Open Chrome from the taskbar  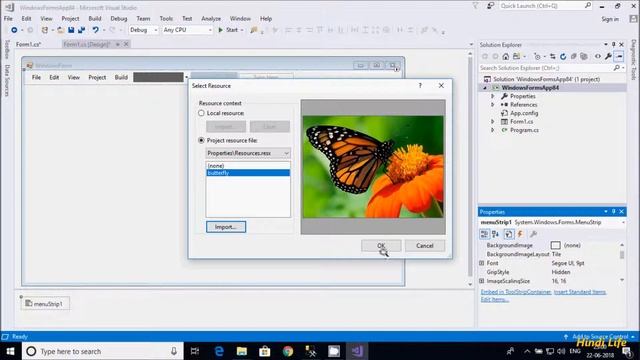pos(288,351)
